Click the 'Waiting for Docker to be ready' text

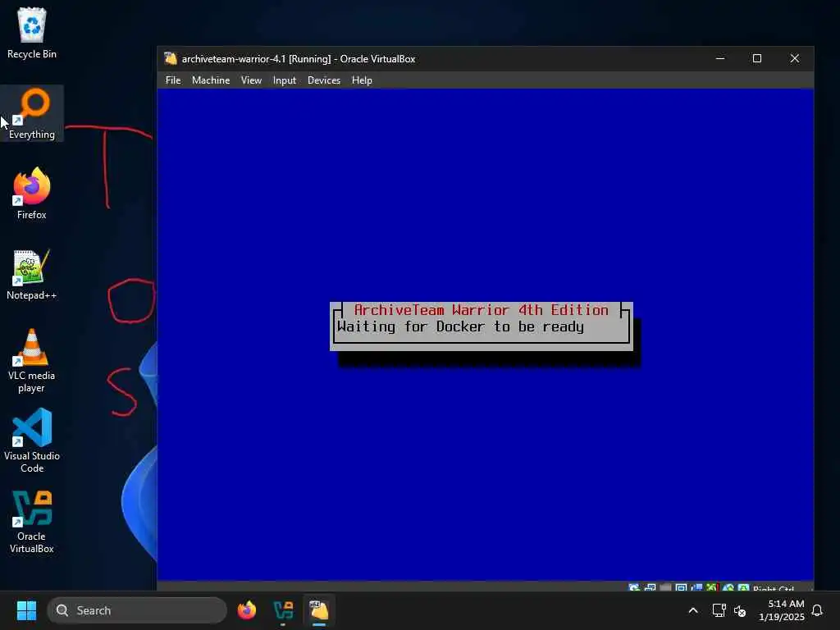(461, 326)
